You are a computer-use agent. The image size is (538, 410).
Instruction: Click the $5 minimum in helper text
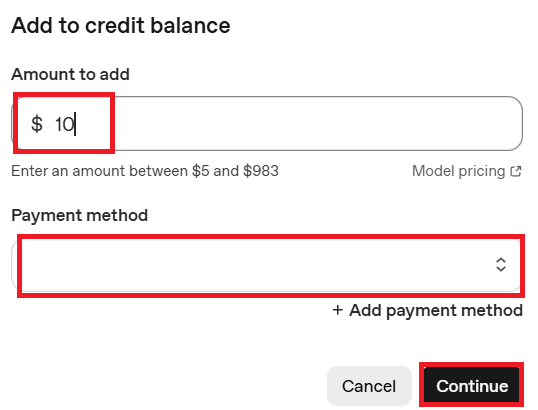tap(200, 171)
